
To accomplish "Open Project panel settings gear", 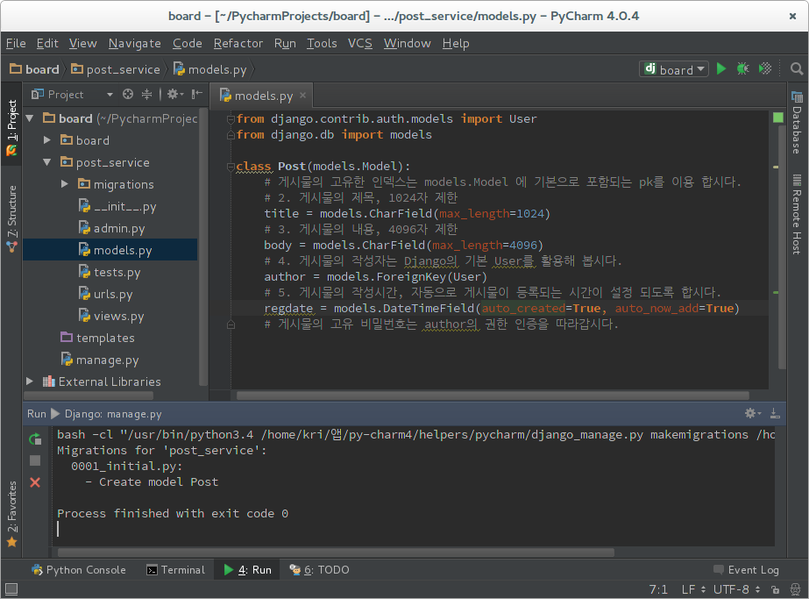I will coord(175,94).
